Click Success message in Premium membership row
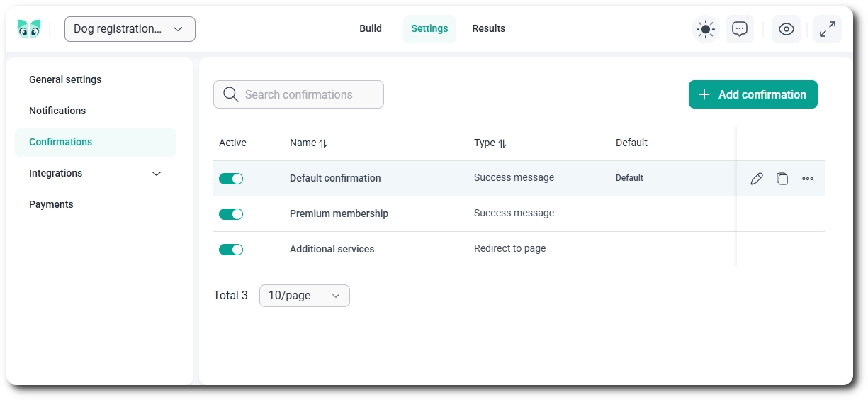The width and height of the screenshot is (868, 400). (x=514, y=213)
